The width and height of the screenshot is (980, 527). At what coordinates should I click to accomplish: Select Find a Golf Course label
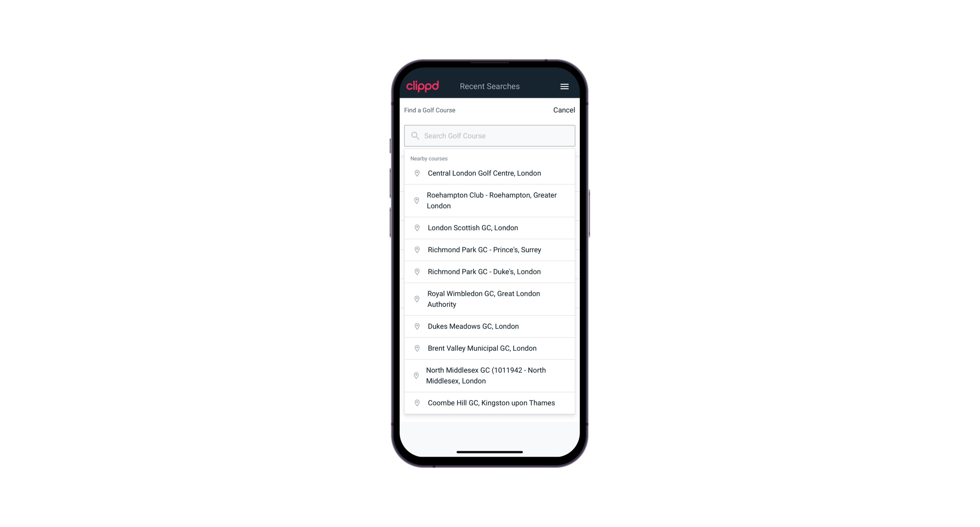430,110
